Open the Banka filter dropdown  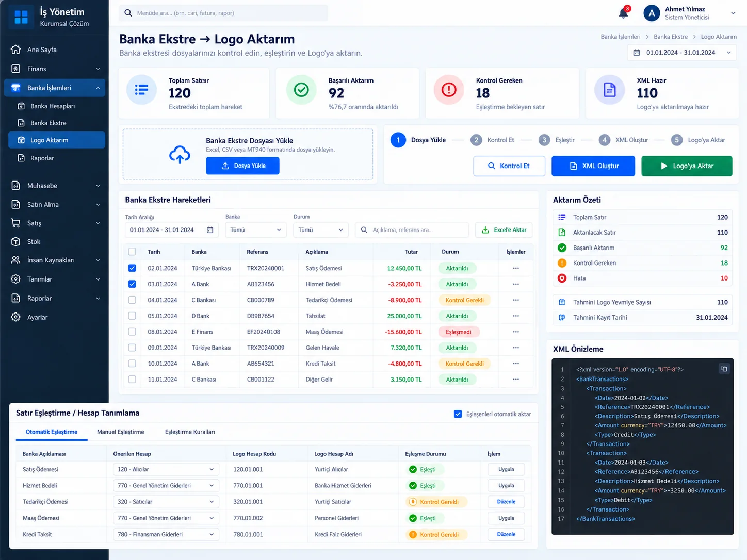[x=255, y=230]
